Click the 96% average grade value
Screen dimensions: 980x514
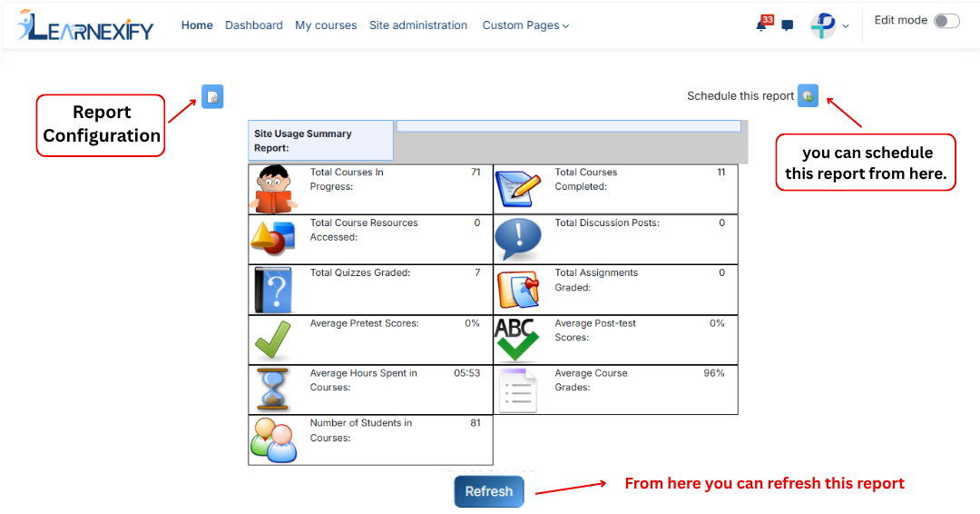tap(714, 373)
